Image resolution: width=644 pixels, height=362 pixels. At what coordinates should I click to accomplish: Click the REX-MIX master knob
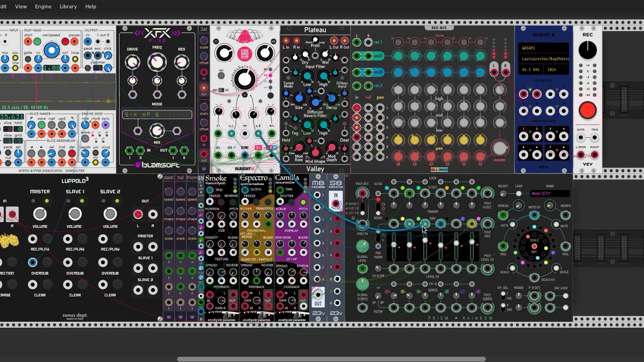coord(500,148)
